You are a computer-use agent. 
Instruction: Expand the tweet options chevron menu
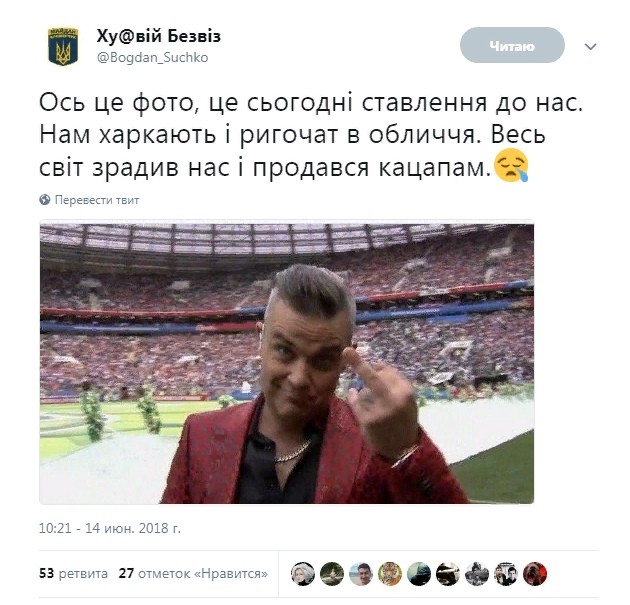click(590, 47)
